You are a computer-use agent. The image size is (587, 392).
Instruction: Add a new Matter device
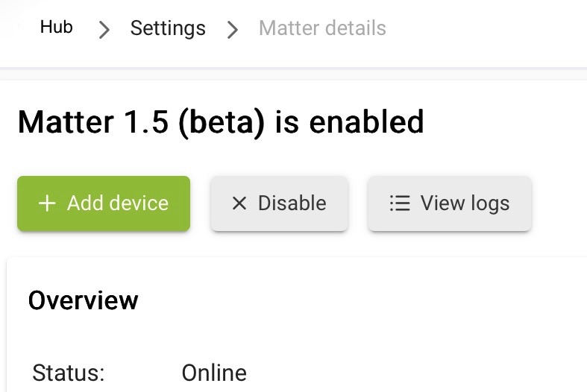pyautogui.click(x=104, y=203)
